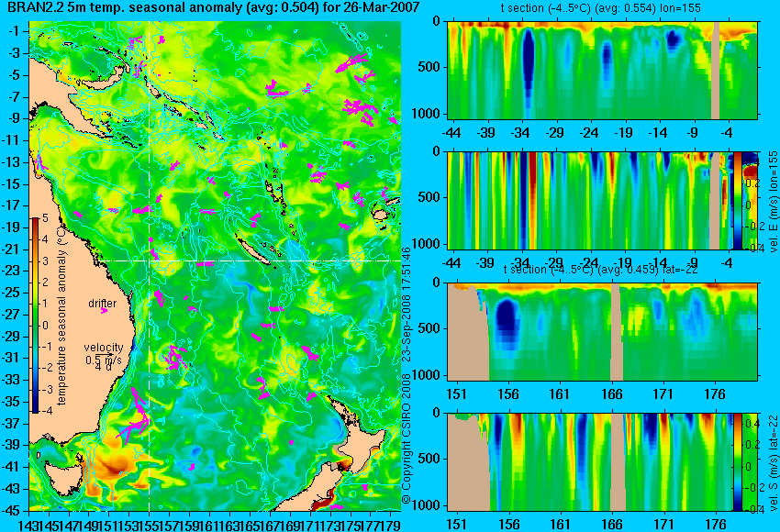The width and height of the screenshot is (780, 532).
Task: Click the '0.4' tick on the vel. S color bar
Action: (753, 423)
